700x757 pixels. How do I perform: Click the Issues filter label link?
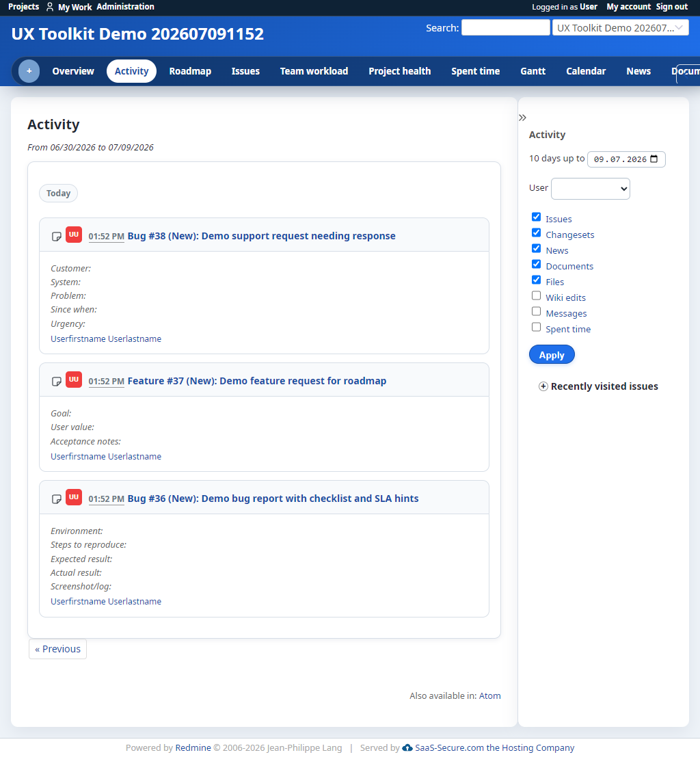tap(558, 220)
